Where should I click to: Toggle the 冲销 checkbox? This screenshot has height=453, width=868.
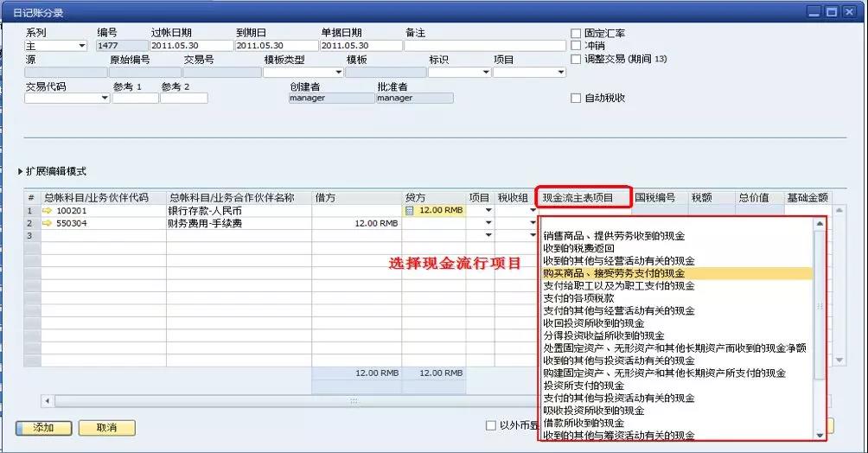point(576,46)
